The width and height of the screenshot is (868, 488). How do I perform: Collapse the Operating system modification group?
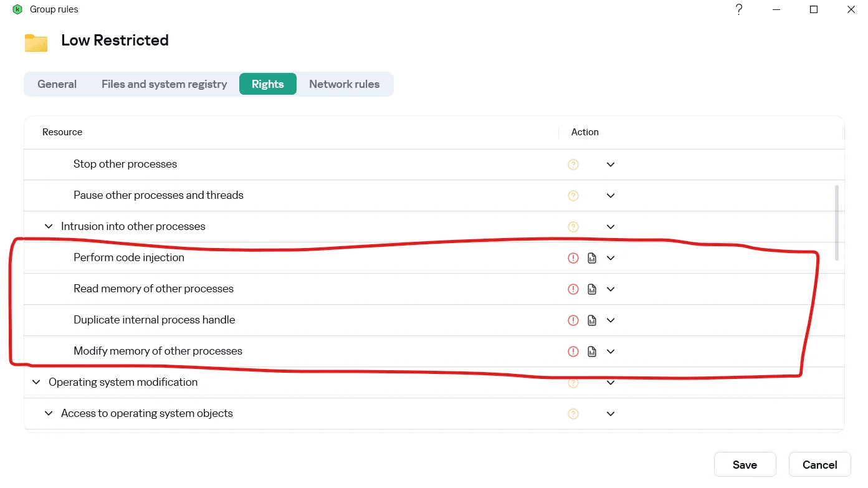click(36, 383)
